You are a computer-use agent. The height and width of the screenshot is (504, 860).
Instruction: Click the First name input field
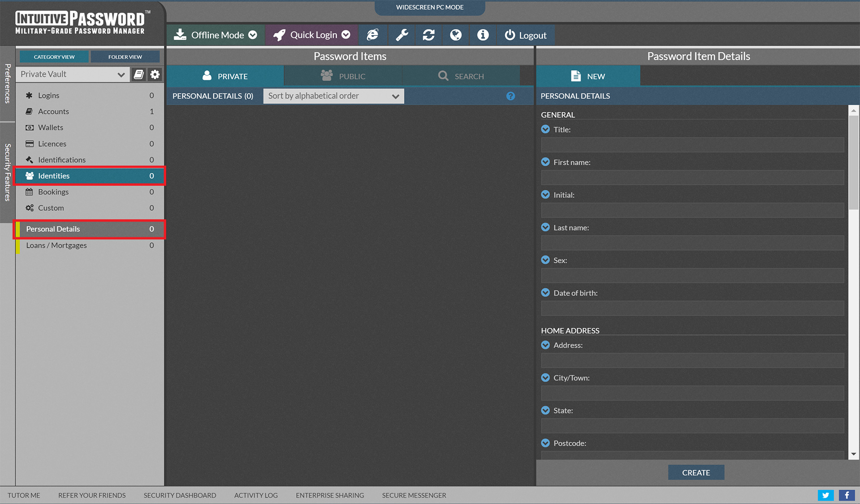[x=692, y=178]
